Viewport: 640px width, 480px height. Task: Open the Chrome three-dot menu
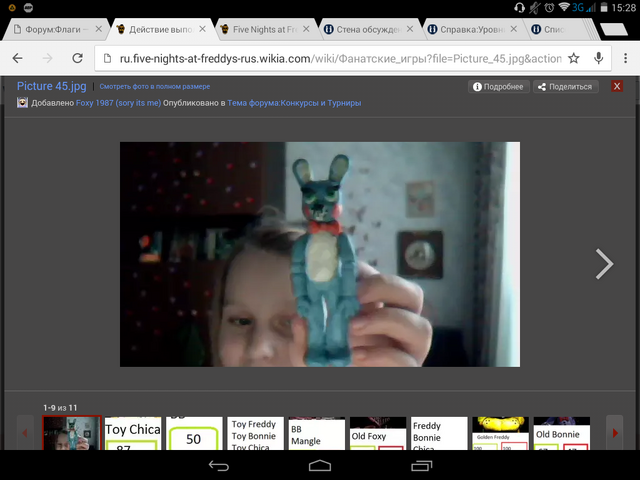tap(625, 58)
